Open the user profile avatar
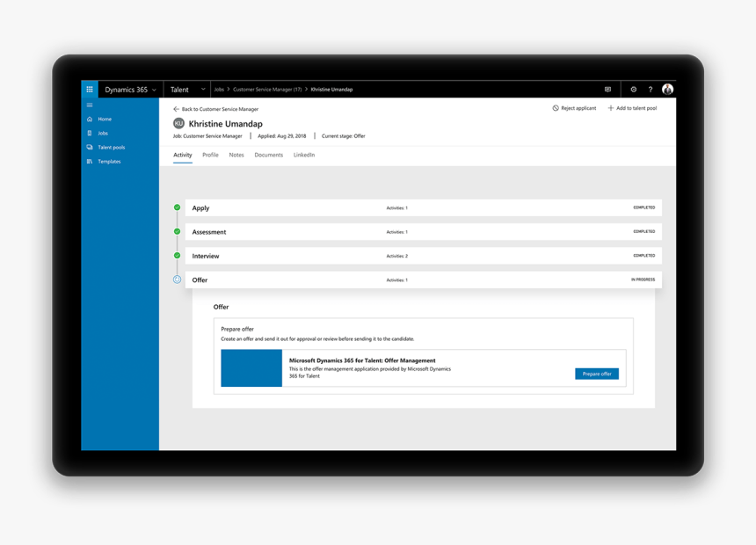The image size is (756, 545). click(668, 90)
